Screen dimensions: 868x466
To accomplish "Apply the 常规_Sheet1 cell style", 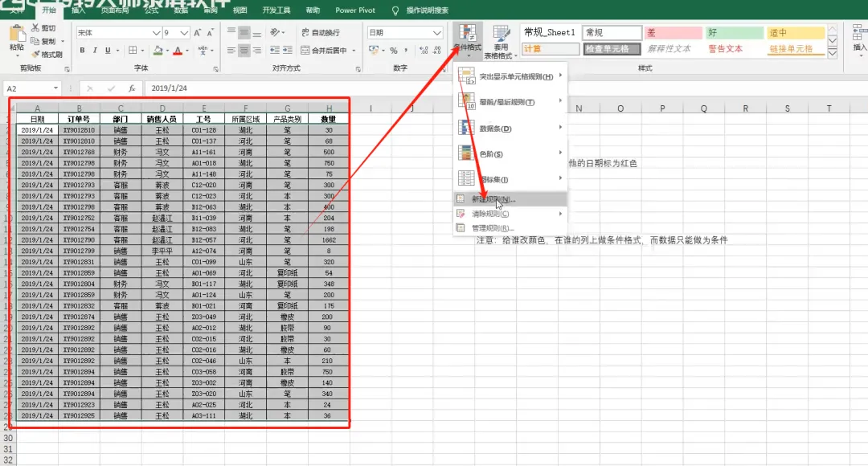I will [x=551, y=33].
